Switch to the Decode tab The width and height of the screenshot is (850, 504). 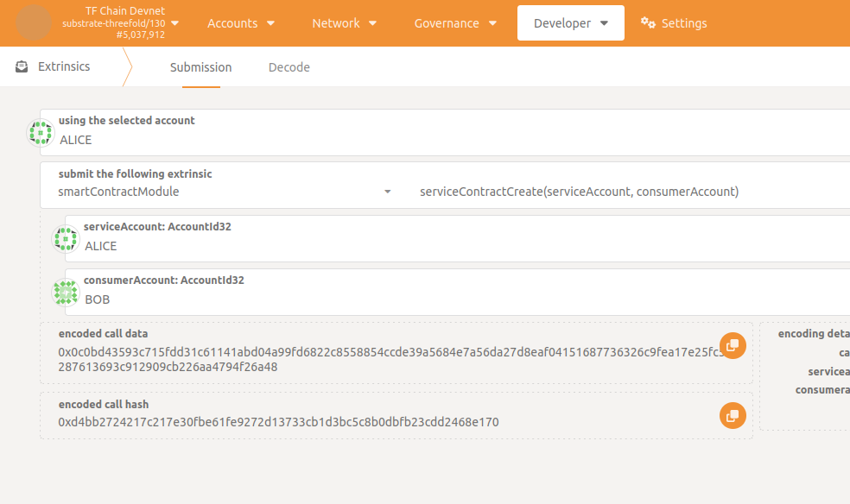(289, 67)
